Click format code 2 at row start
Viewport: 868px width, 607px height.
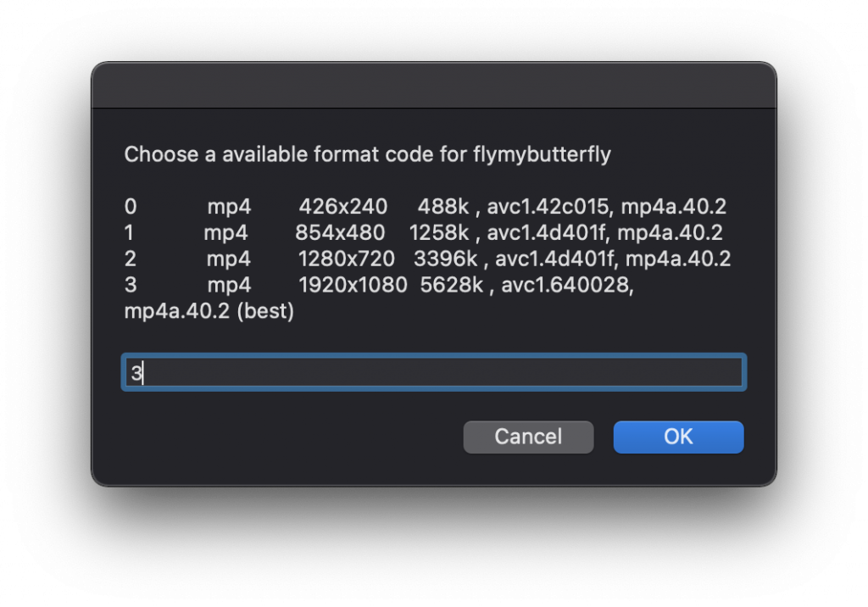[x=130, y=259]
